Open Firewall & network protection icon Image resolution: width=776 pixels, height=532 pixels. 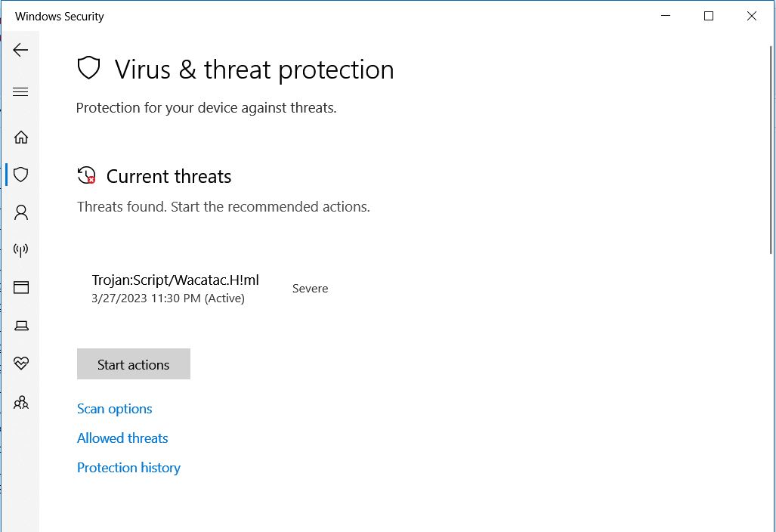pyautogui.click(x=21, y=250)
